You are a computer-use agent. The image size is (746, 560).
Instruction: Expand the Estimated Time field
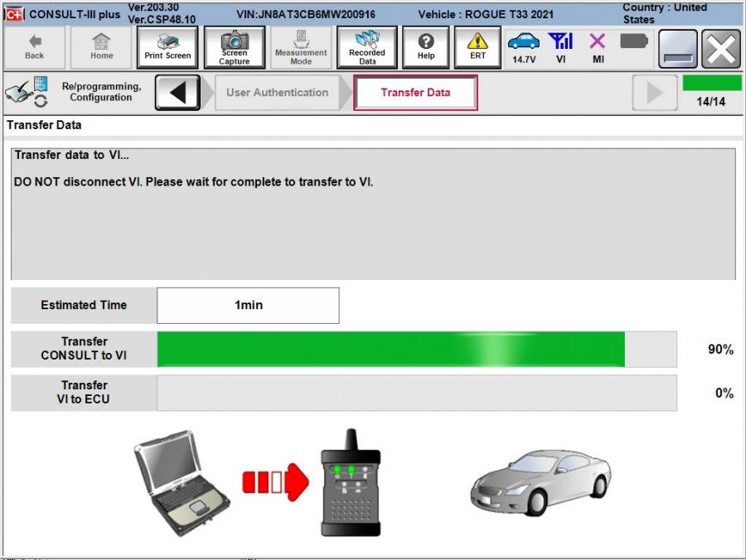point(247,305)
